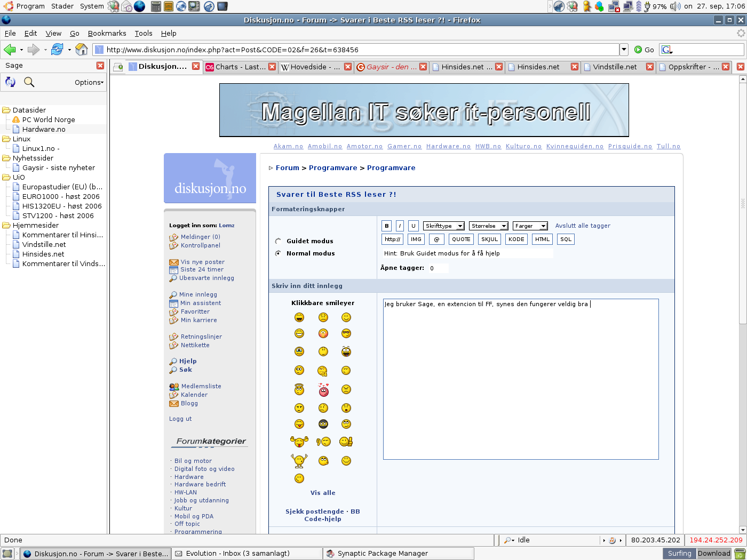Insert the halo angel smiley
The height and width of the screenshot is (560, 747).
[x=299, y=389]
